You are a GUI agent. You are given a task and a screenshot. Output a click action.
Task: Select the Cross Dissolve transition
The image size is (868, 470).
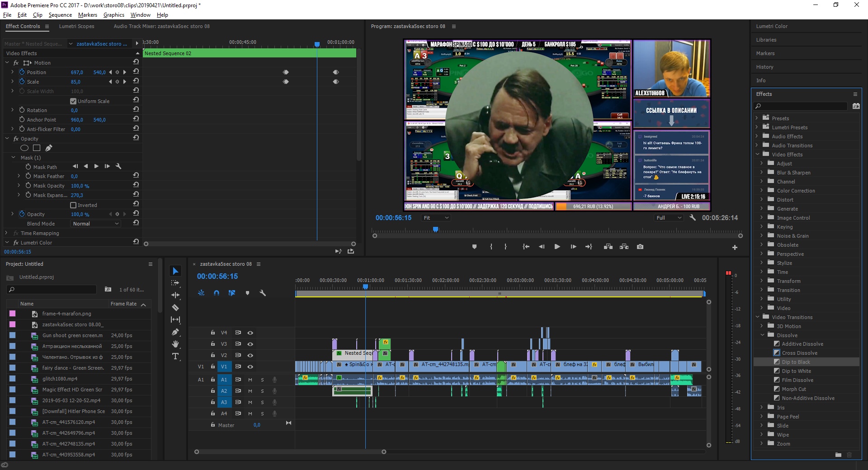pos(799,353)
